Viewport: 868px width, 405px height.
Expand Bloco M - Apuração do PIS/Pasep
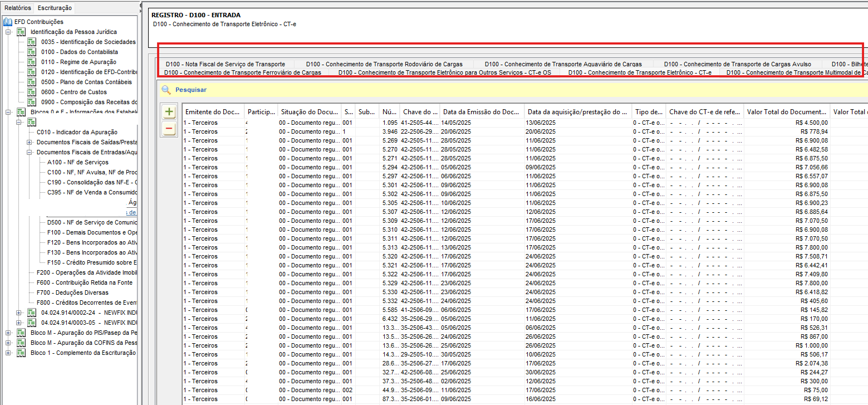click(8, 333)
